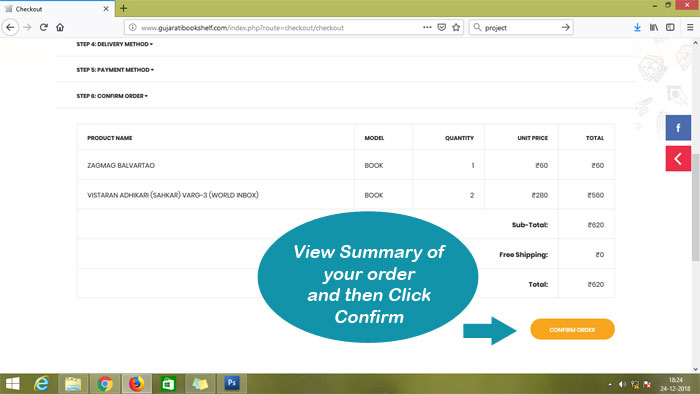Expand Step 6: Confirm Order

[112, 96]
